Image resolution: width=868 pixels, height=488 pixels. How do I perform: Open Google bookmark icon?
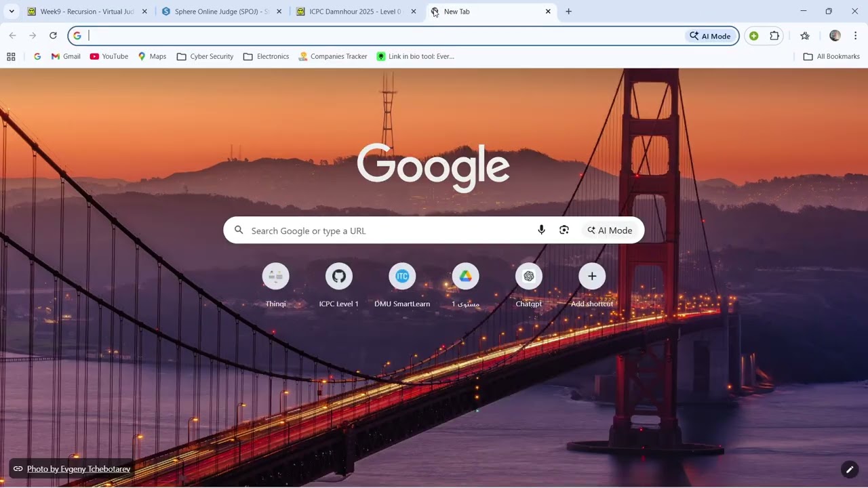tap(37, 56)
